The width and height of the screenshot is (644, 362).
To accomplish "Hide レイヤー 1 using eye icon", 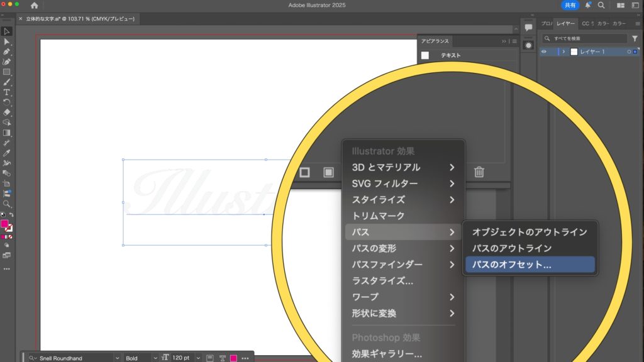I will click(544, 52).
